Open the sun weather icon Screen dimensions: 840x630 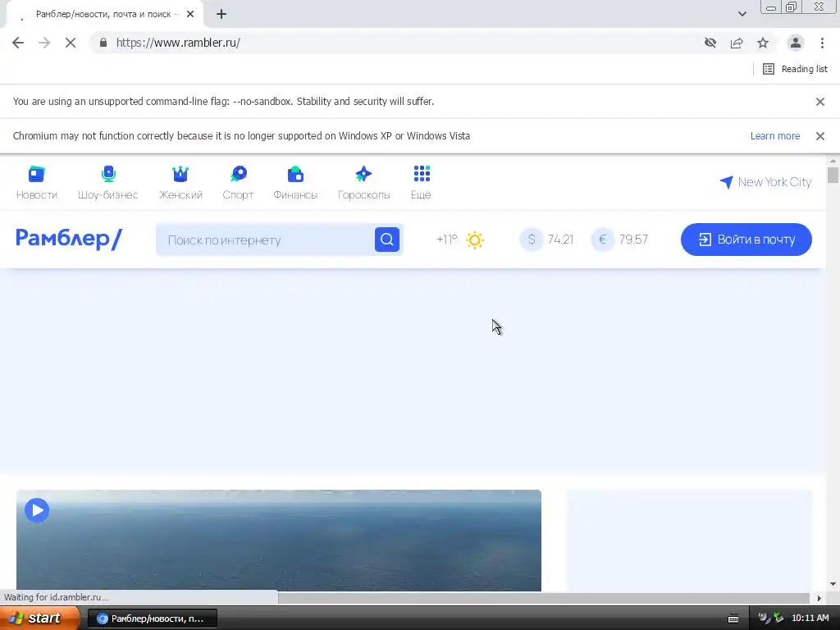pyautogui.click(x=475, y=240)
